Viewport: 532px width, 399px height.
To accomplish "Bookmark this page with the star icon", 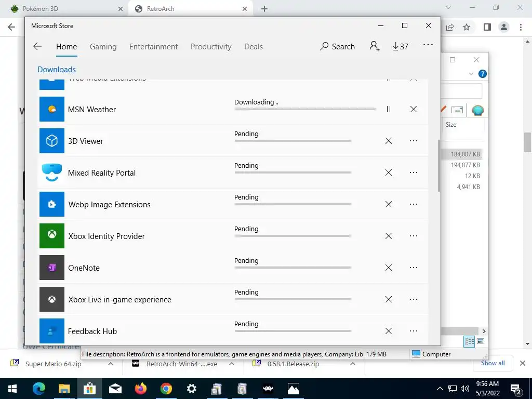I will click(467, 27).
